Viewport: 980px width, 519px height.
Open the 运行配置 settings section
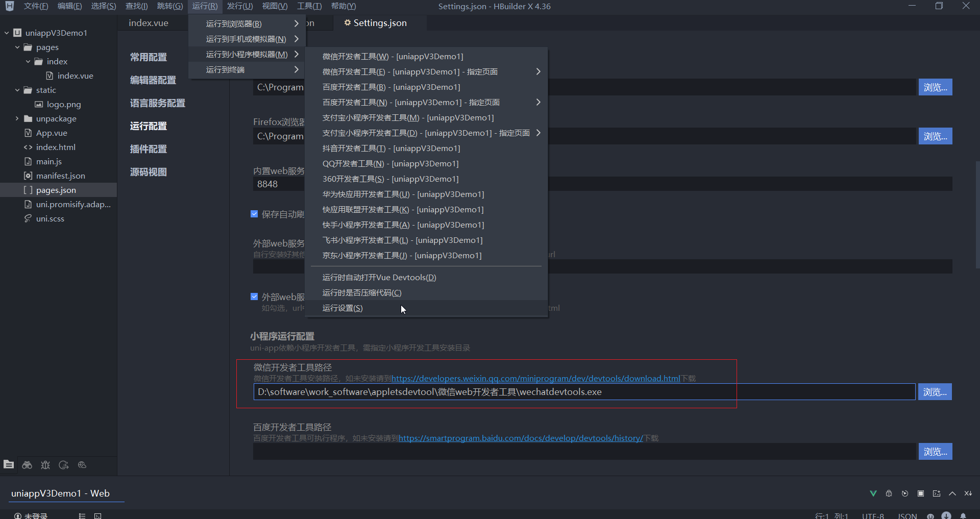pos(149,126)
